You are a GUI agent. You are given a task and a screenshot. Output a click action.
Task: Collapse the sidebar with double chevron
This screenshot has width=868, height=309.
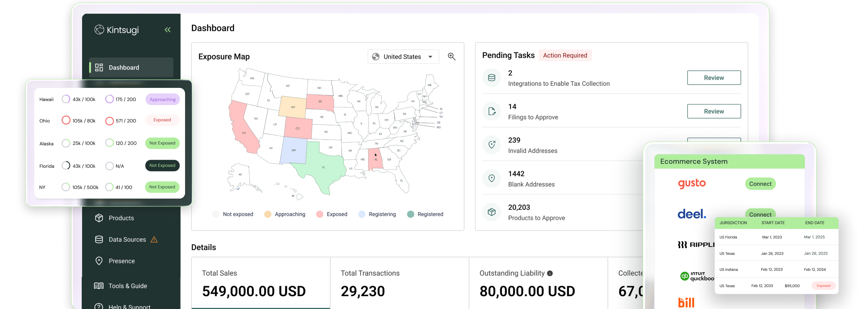point(167,30)
